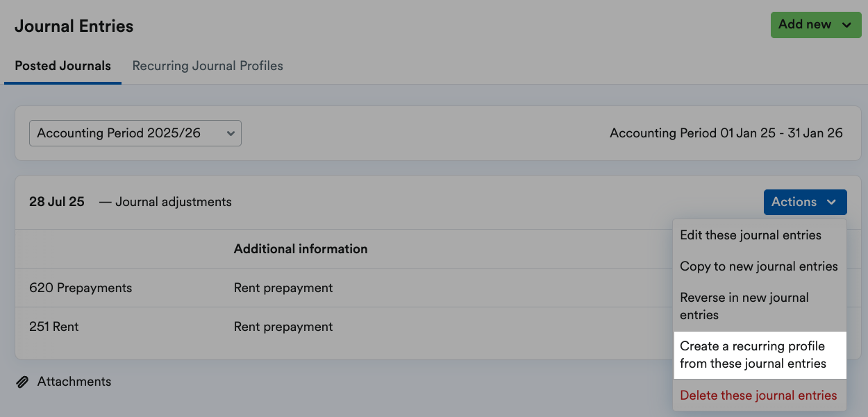Click the chevron on the Add new button
Image resolution: width=868 pixels, height=417 pixels.
pos(848,24)
